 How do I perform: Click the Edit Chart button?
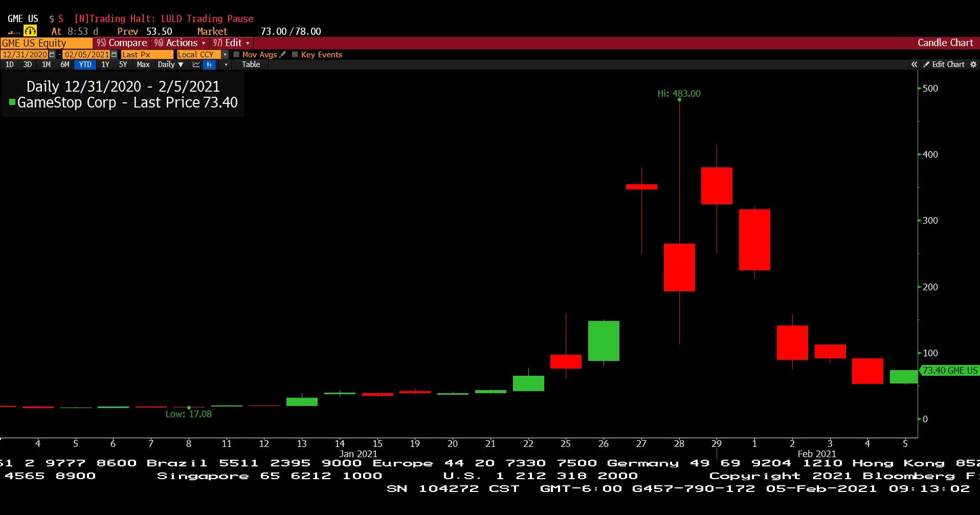tap(944, 65)
